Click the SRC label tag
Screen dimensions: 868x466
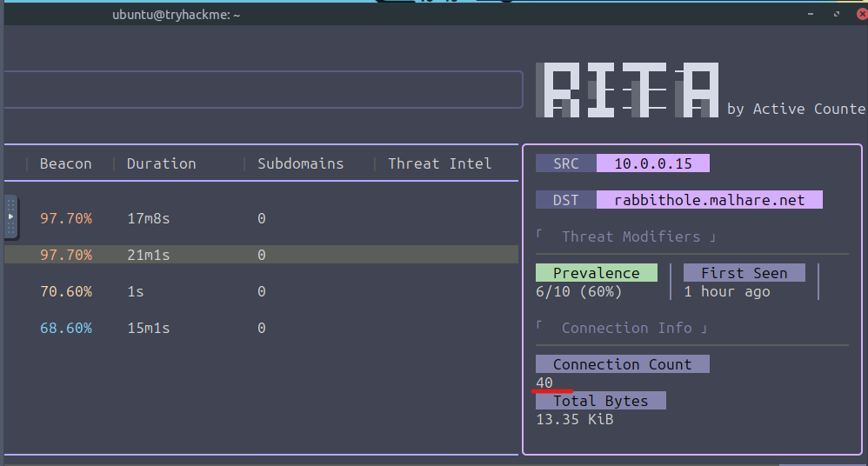(565, 163)
